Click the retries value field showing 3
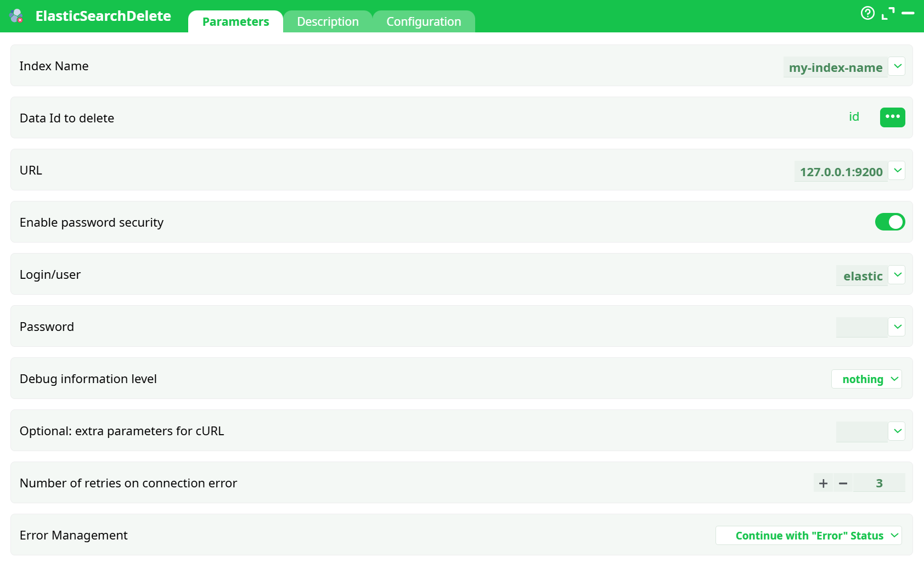The height and width of the screenshot is (562, 924). pos(879,483)
